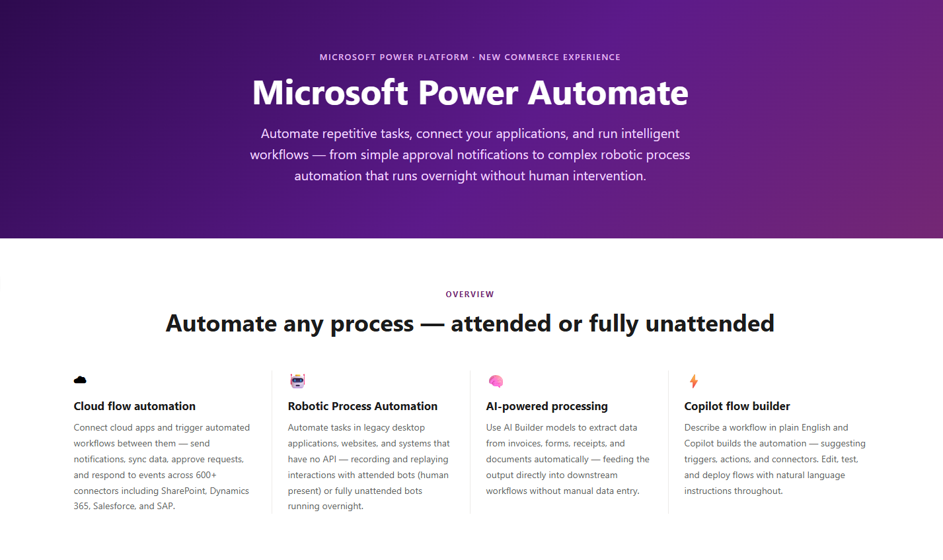Select the Cloud flow automation heading
This screenshot has height=560, width=943.
pyautogui.click(x=135, y=406)
